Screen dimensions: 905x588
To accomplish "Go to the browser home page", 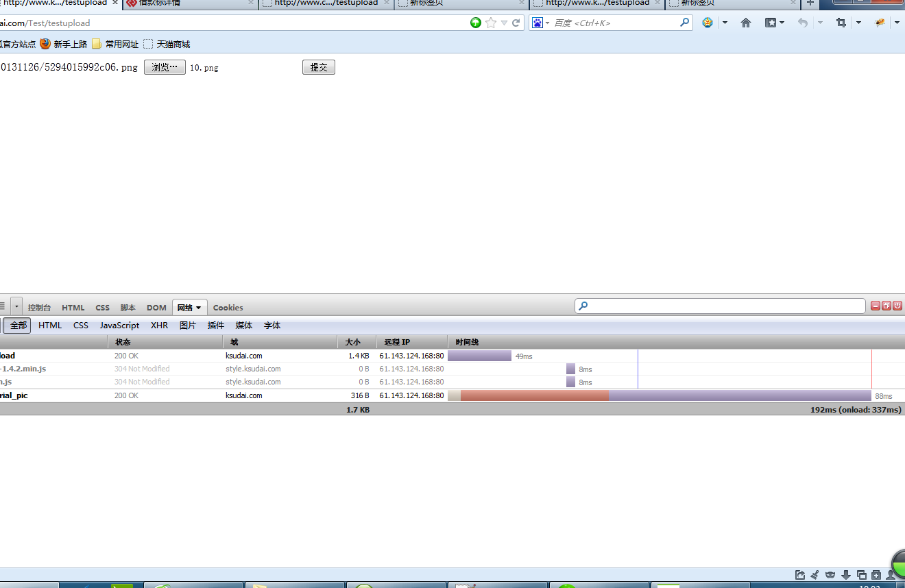I will coord(746,23).
